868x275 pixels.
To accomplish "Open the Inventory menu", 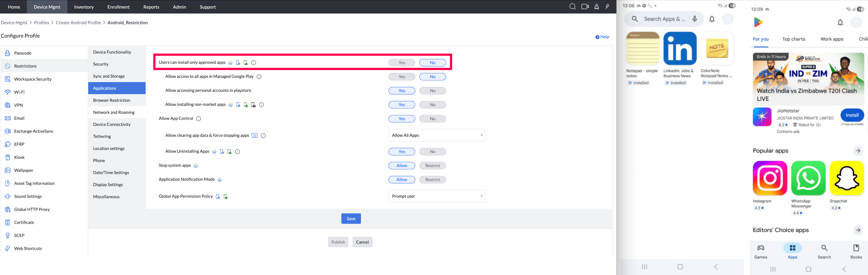I will click(x=84, y=7).
